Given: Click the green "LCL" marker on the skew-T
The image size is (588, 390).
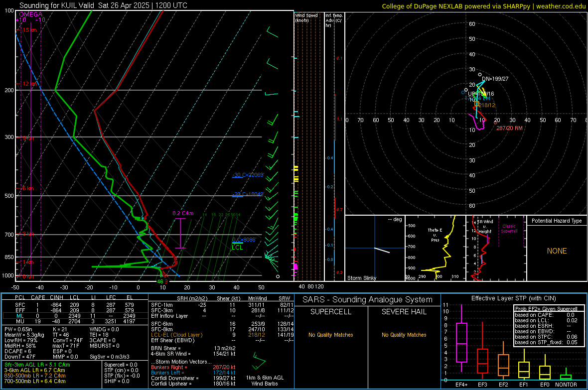Looking at the screenshot, I should (237, 248).
